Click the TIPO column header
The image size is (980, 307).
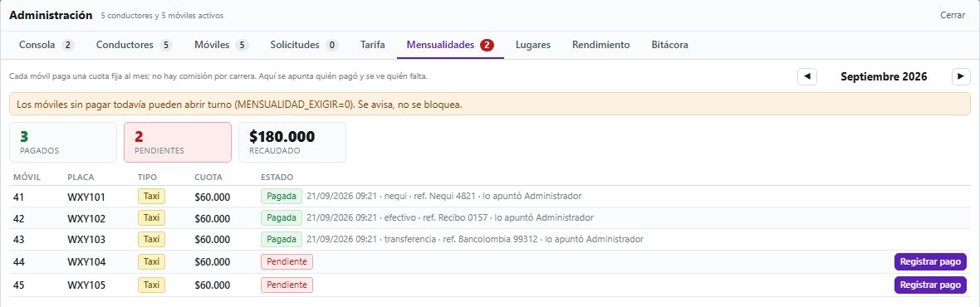coord(148,178)
